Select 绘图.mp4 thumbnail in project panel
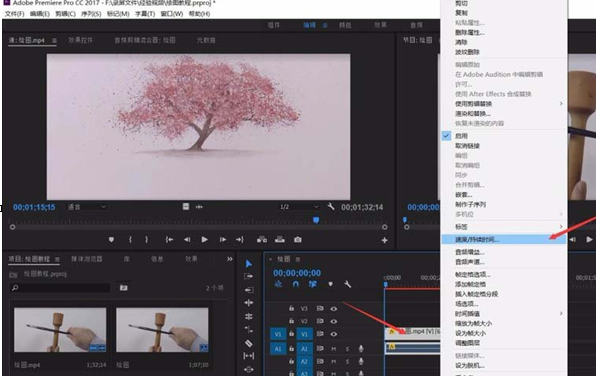The image size is (596, 376). coord(60,330)
